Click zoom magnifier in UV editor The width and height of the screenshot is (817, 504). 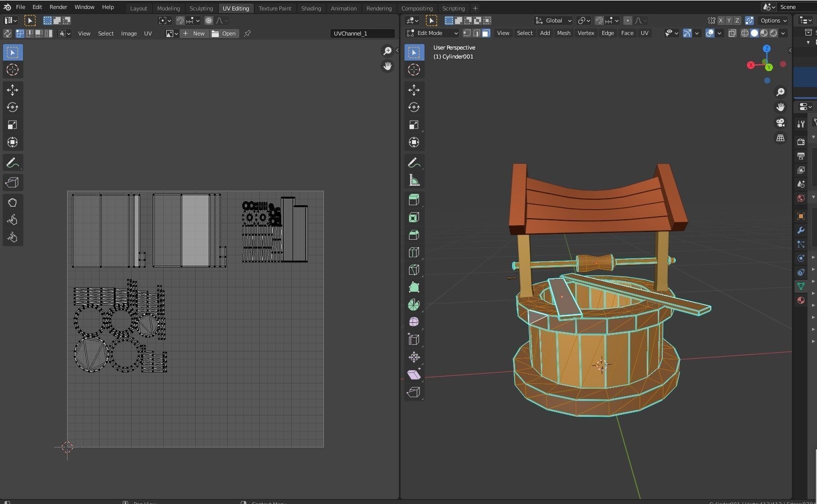pyautogui.click(x=387, y=51)
